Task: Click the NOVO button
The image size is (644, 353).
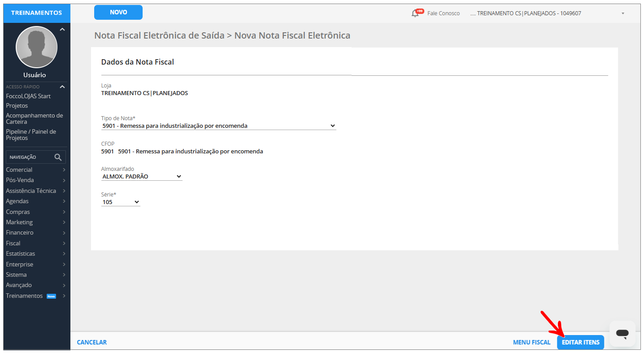Action: [118, 13]
